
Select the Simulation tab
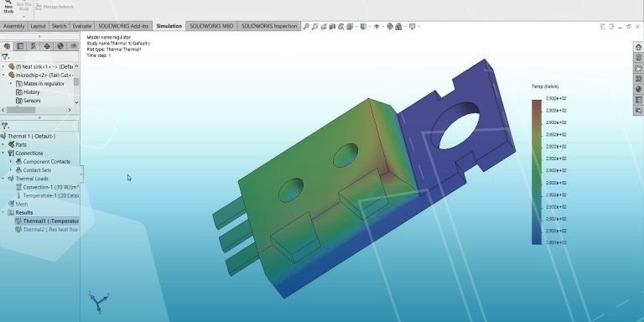point(169,26)
